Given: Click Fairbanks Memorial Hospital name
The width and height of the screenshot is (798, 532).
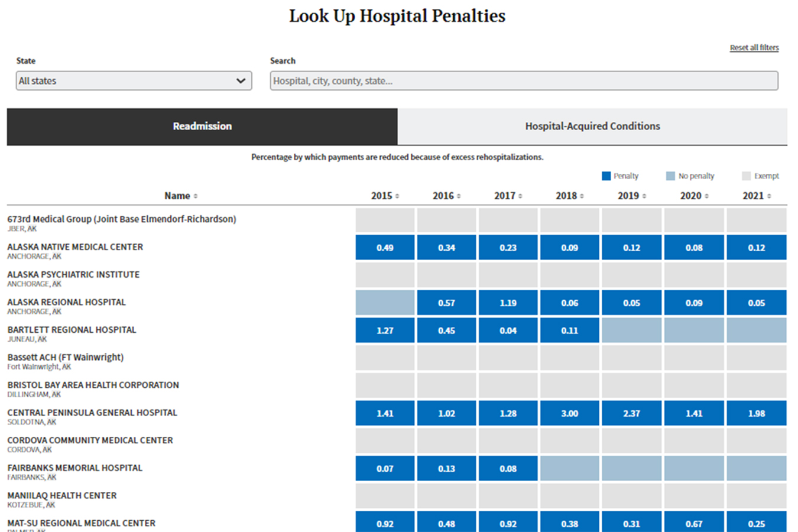Looking at the screenshot, I should [75, 468].
